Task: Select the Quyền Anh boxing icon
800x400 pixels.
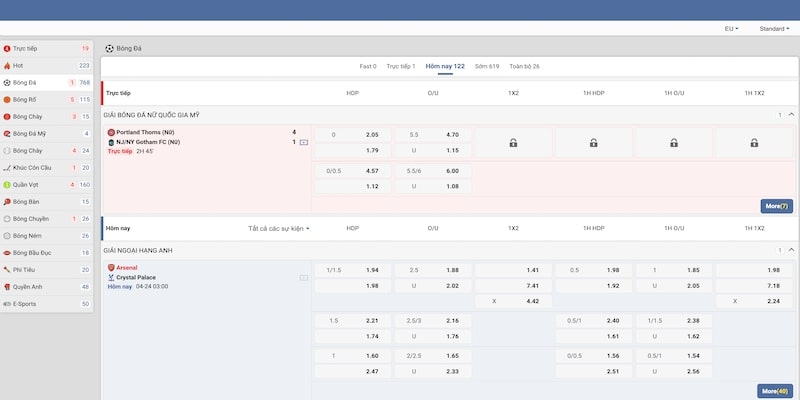Action: (8, 286)
